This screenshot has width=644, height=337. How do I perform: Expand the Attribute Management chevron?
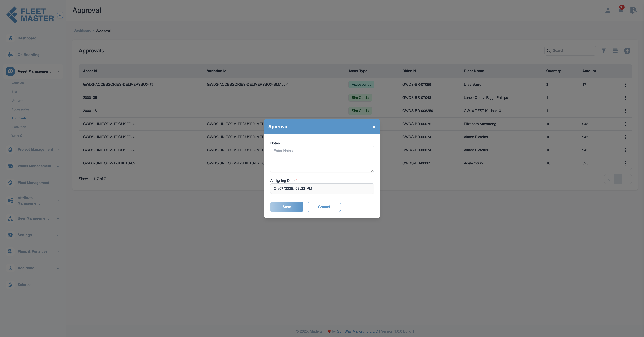click(x=58, y=201)
